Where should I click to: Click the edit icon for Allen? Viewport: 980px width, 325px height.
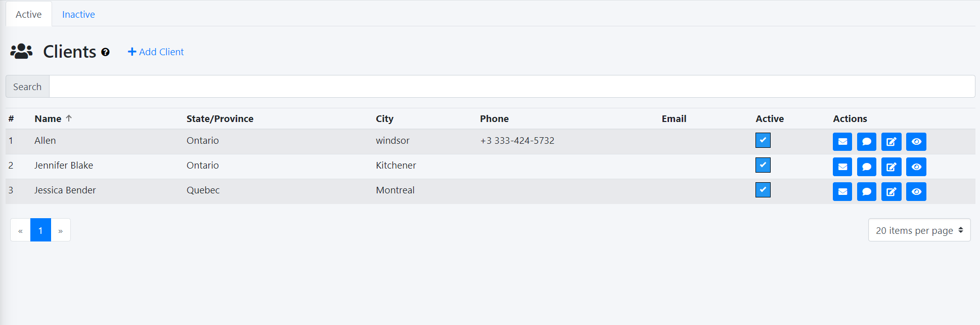[891, 142]
